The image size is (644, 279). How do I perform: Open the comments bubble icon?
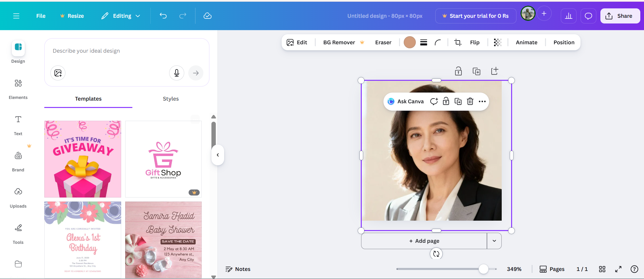click(x=588, y=16)
